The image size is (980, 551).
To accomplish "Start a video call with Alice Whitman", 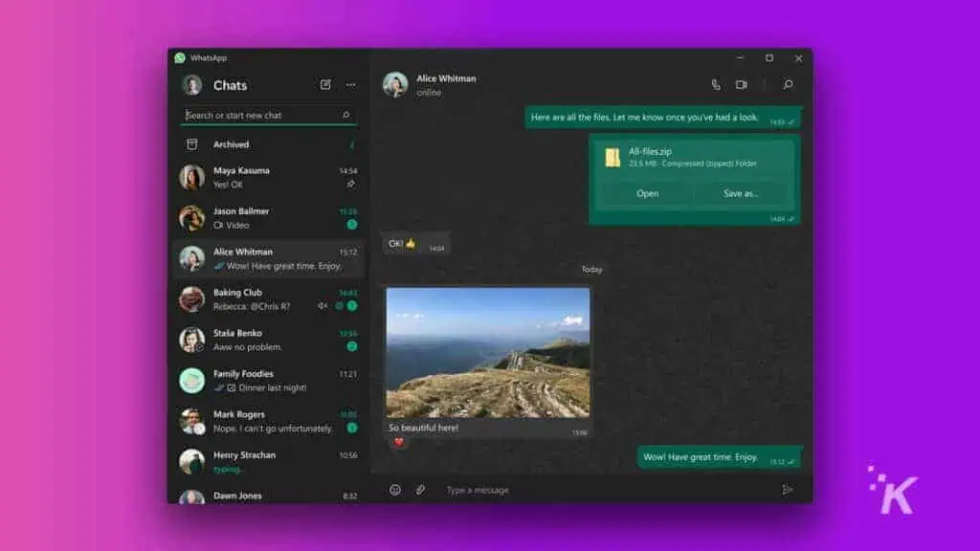I will point(742,84).
